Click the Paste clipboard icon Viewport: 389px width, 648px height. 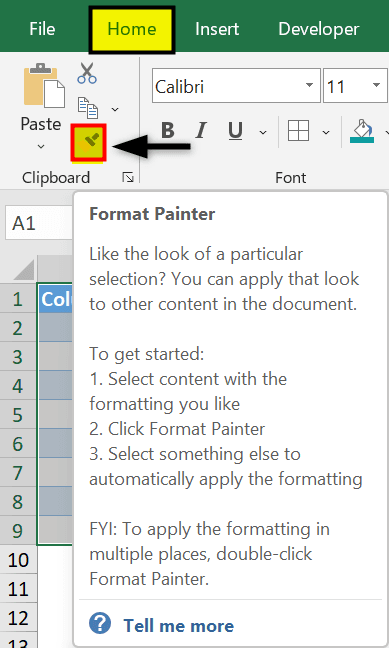click(44, 85)
